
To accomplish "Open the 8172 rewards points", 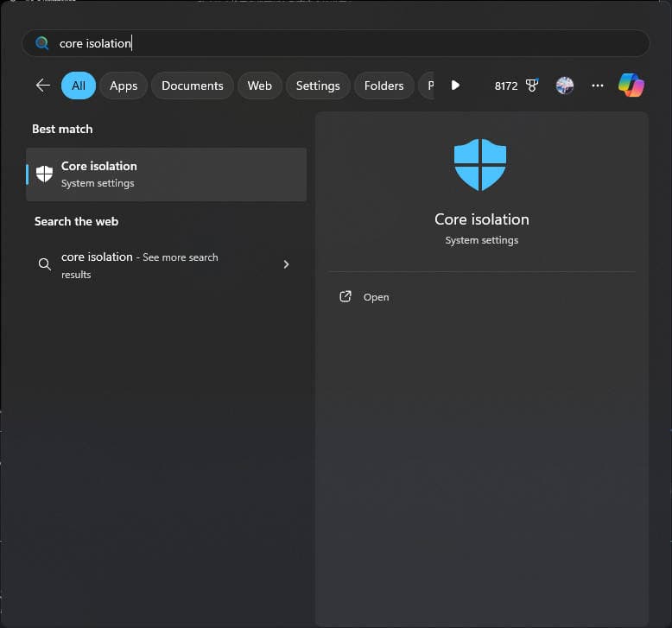I will point(506,86).
